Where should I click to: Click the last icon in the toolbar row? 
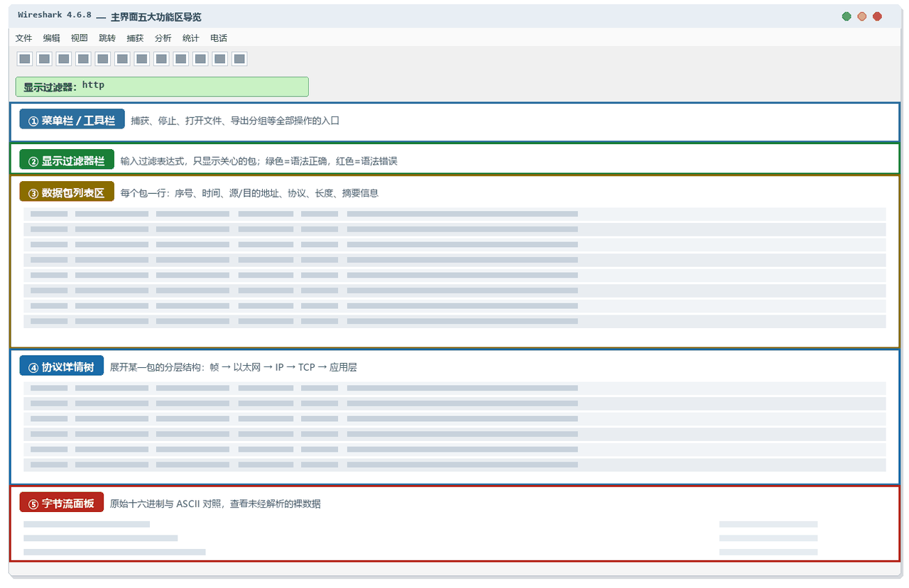[239, 59]
